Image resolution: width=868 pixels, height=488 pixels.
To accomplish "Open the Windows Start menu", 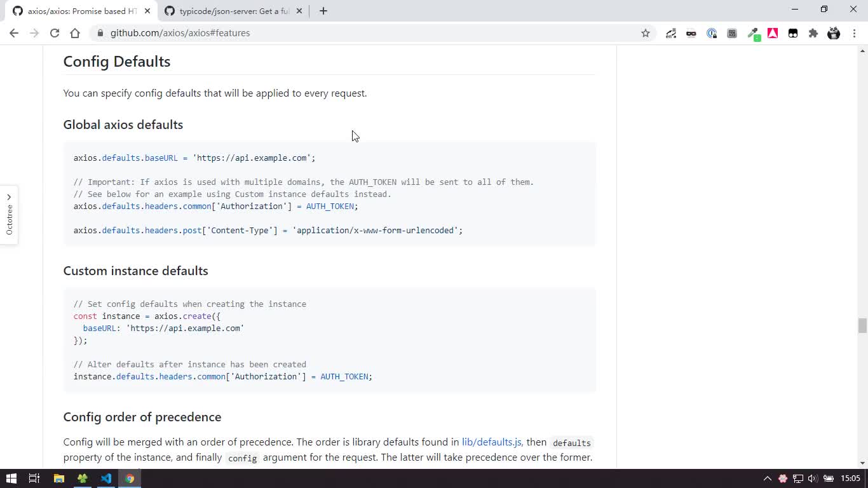I will (11, 478).
